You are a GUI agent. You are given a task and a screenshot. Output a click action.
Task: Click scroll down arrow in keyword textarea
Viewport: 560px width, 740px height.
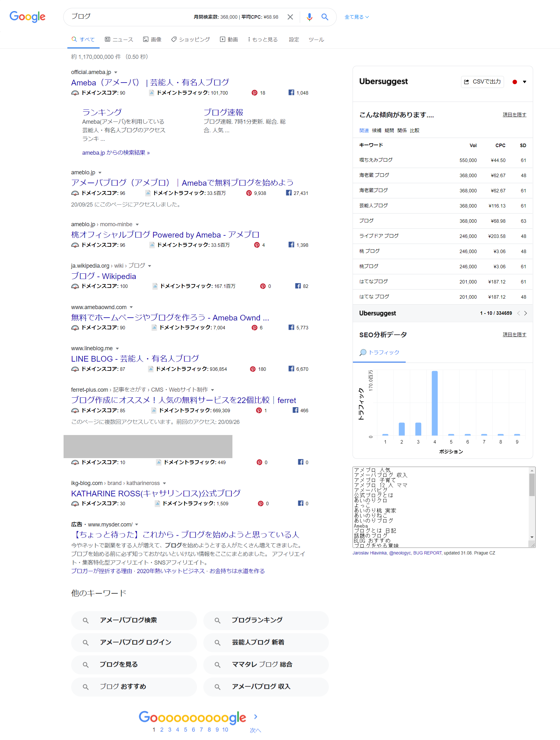click(x=532, y=537)
